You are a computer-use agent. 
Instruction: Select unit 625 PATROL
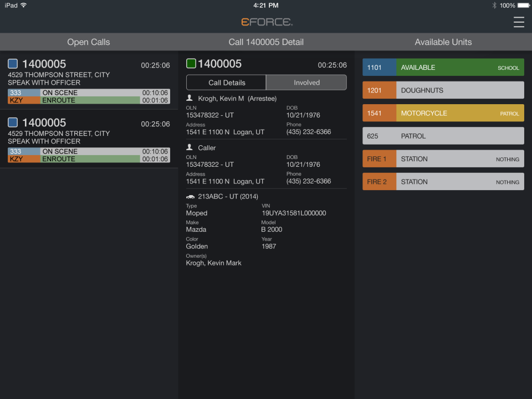pos(443,136)
